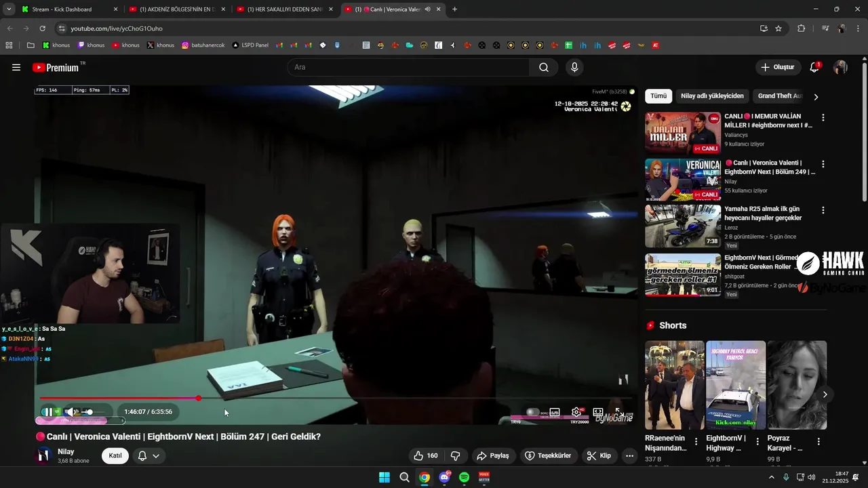Reload the current page

coord(42,28)
